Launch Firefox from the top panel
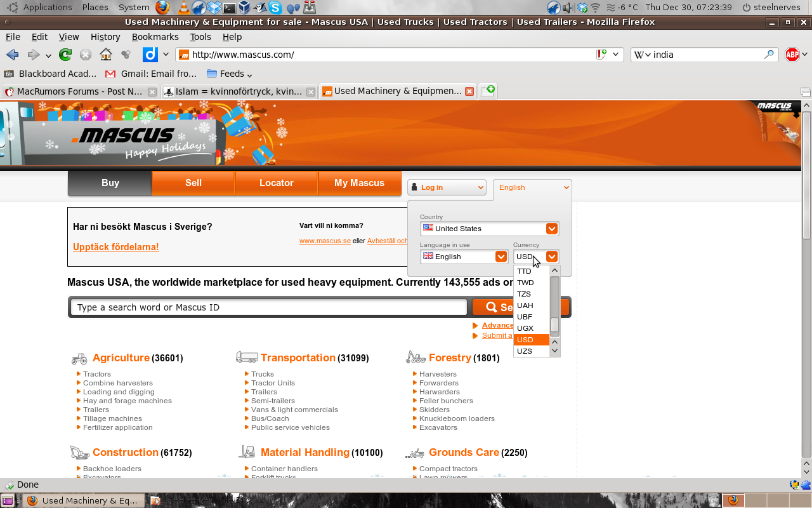 (x=162, y=8)
